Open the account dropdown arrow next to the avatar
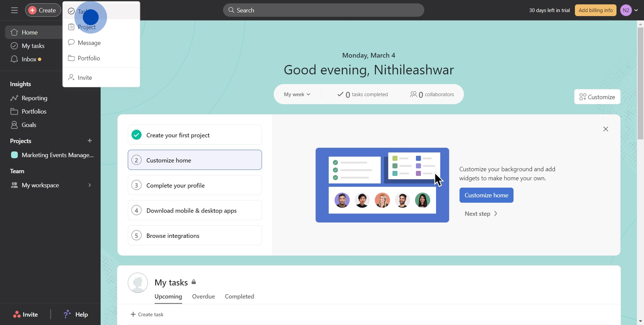This screenshot has width=644, height=325. pyautogui.click(x=636, y=10)
